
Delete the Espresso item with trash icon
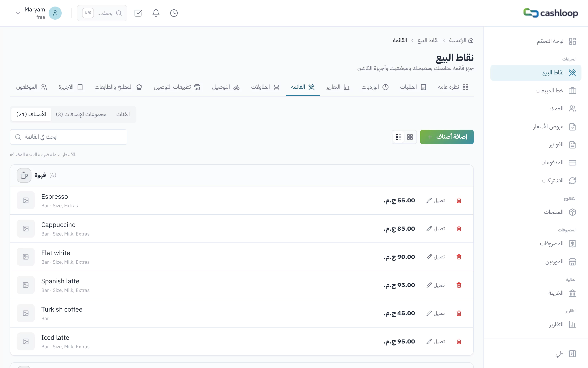459,200
